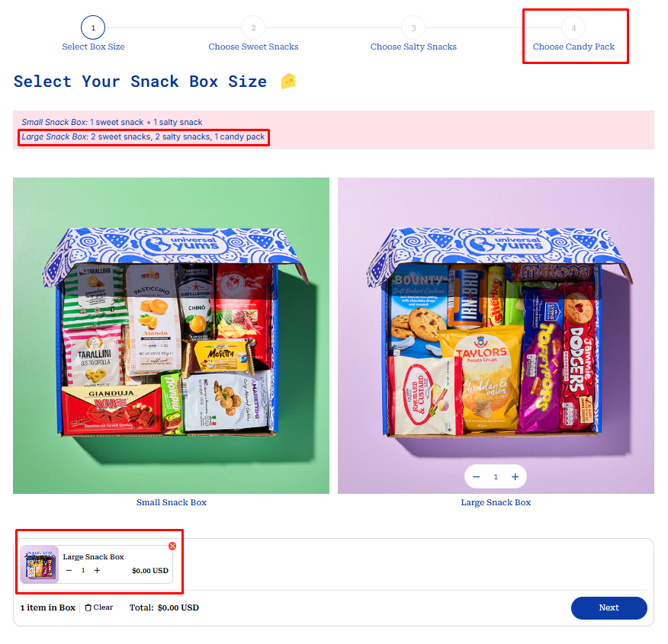Open the Large Snack Box title link
This screenshot has width=668, height=644.
click(x=496, y=502)
